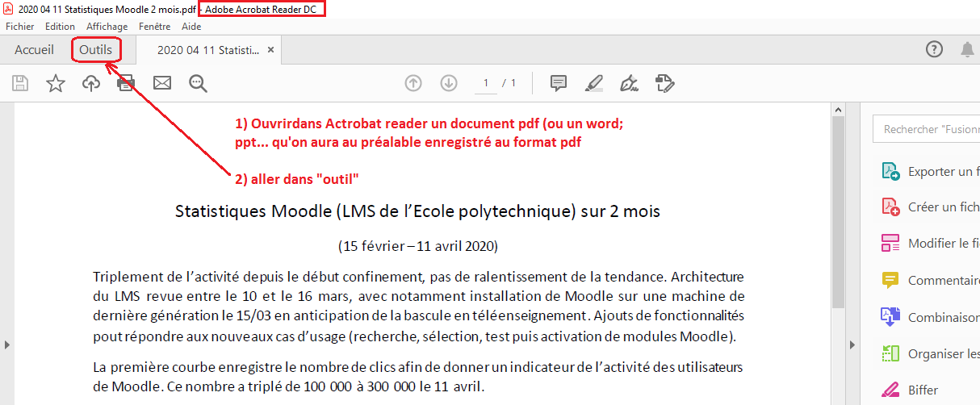980x405 pixels.
Task: Click the paragraph starting "Triplement de l'activité"
Action: (419, 307)
